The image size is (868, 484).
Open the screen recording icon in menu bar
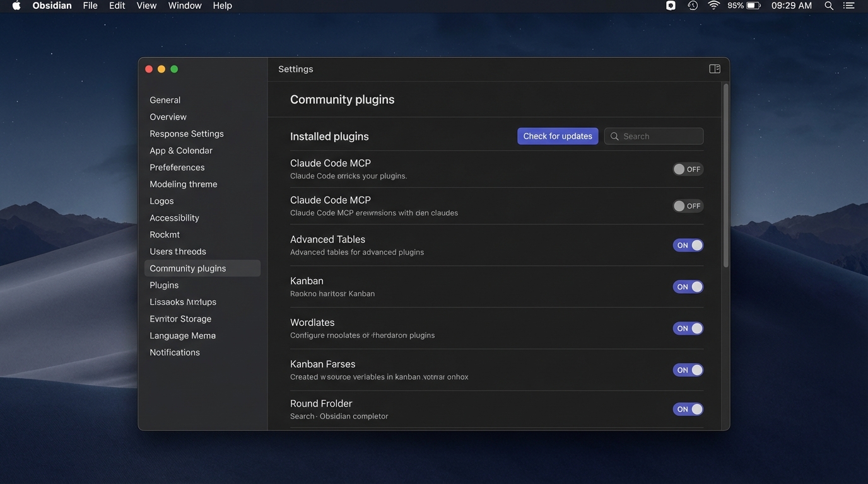point(671,5)
